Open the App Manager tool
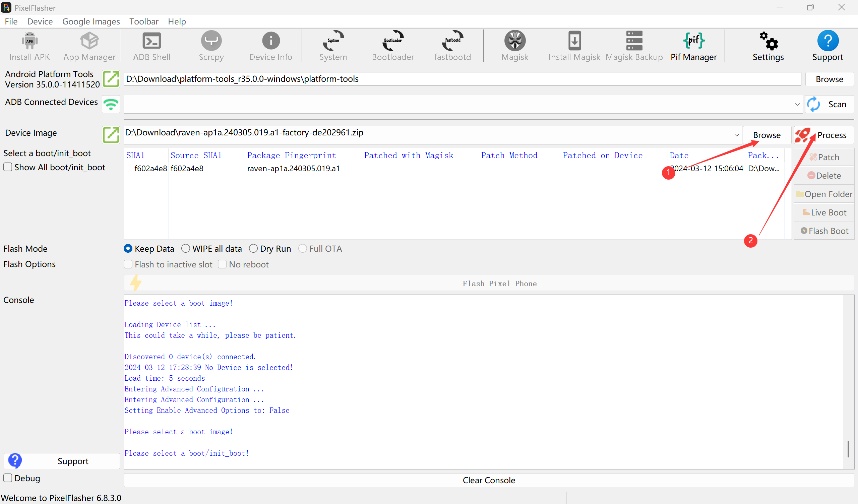Image resolution: width=858 pixels, height=504 pixels. pos(89,46)
